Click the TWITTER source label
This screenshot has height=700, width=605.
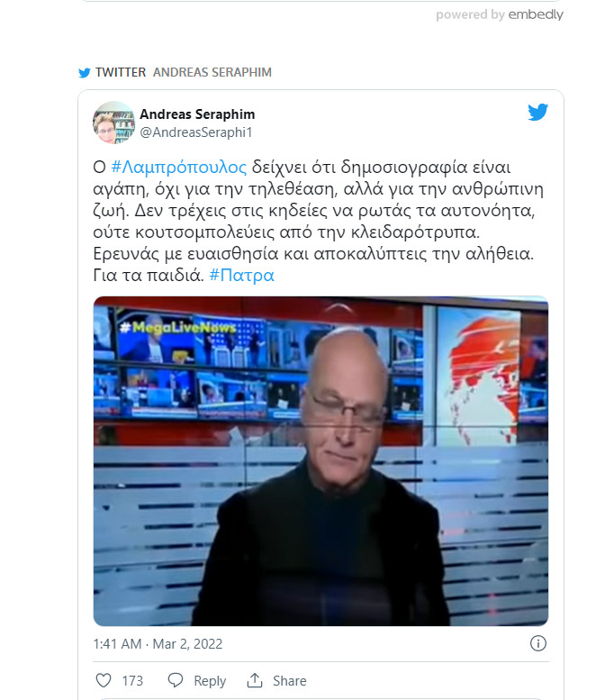point(121,72)
